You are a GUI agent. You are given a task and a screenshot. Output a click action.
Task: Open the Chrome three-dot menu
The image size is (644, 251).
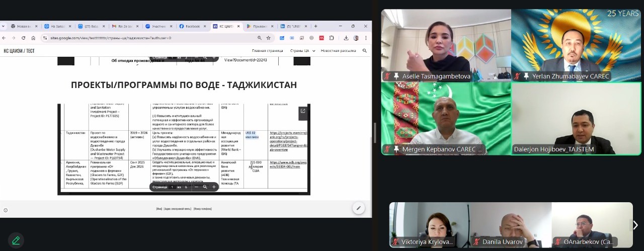[366, 38]
